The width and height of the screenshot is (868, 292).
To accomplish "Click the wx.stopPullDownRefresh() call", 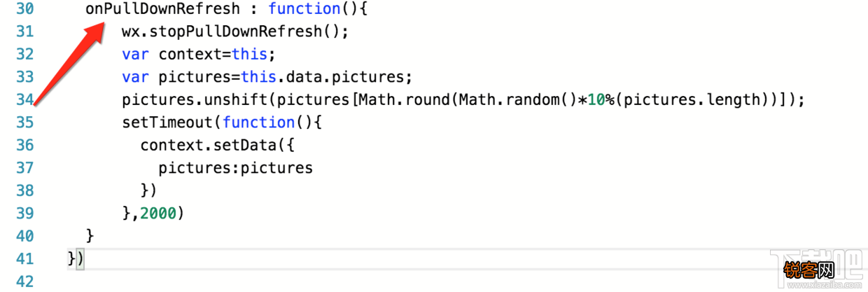I will click(x=234, y=32).
